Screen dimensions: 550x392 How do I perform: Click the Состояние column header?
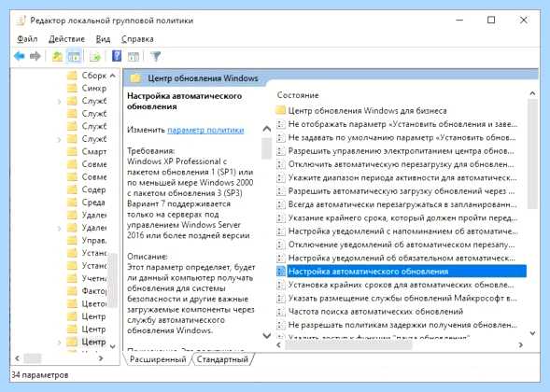[298, 95]
